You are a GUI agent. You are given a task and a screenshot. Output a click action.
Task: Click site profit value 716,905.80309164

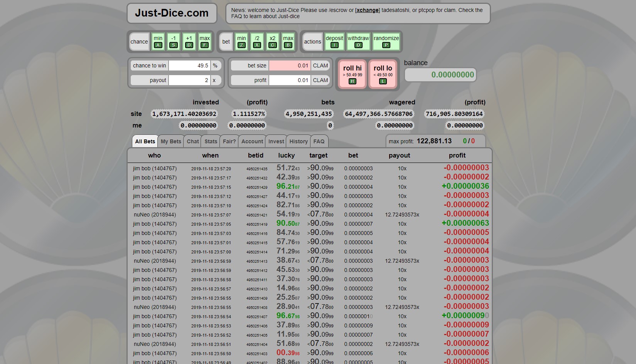click(454, 114)
